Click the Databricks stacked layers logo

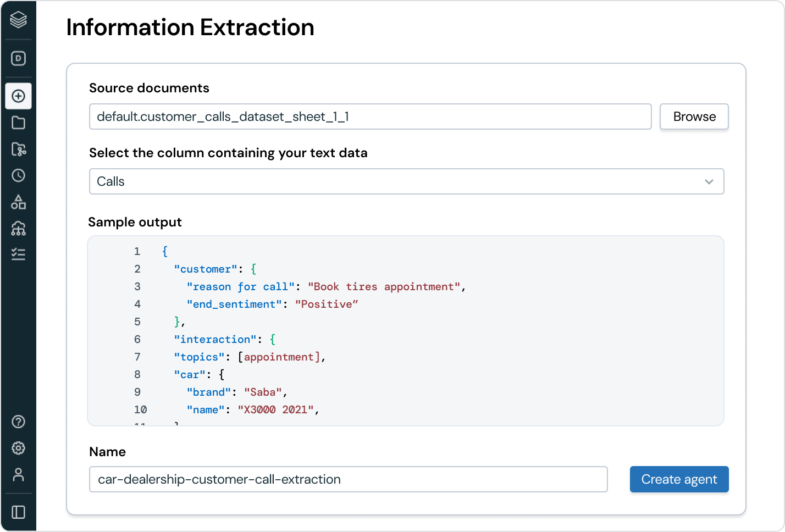[x=18, y=20]
